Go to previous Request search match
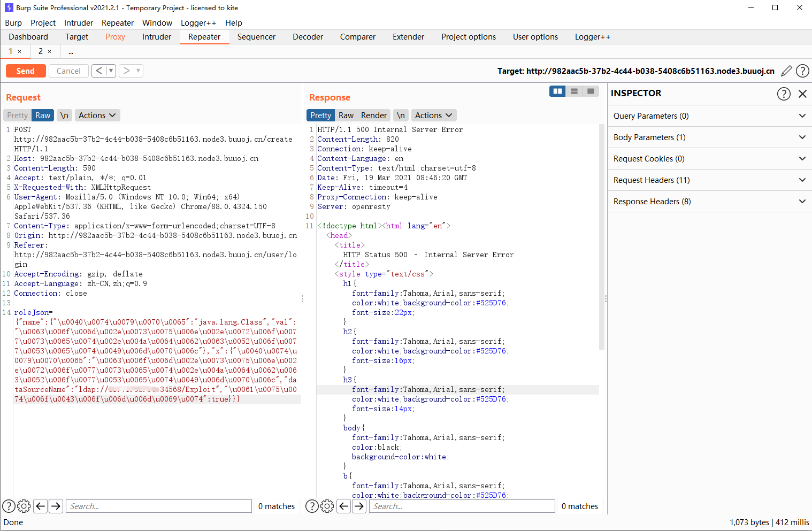 [40, 506]
